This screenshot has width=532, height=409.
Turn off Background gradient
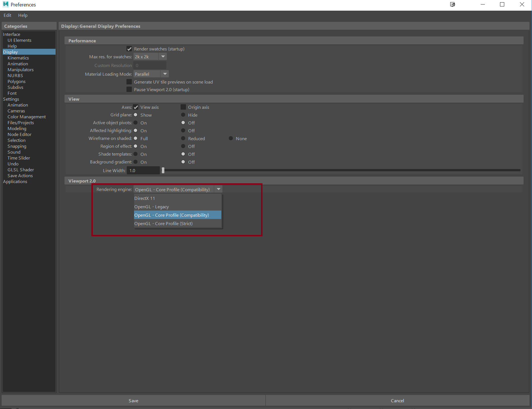(x=183, y=162)
